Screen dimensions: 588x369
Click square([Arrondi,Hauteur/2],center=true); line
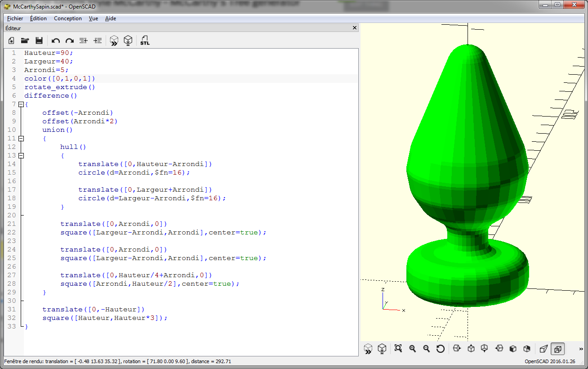[x=150, y=283]
